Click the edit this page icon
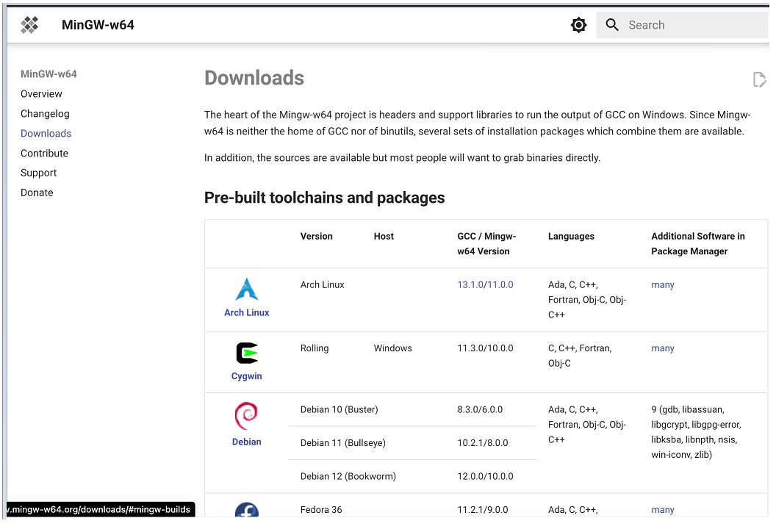The height and width of the screenshot is (532, 776). (759, 79)
